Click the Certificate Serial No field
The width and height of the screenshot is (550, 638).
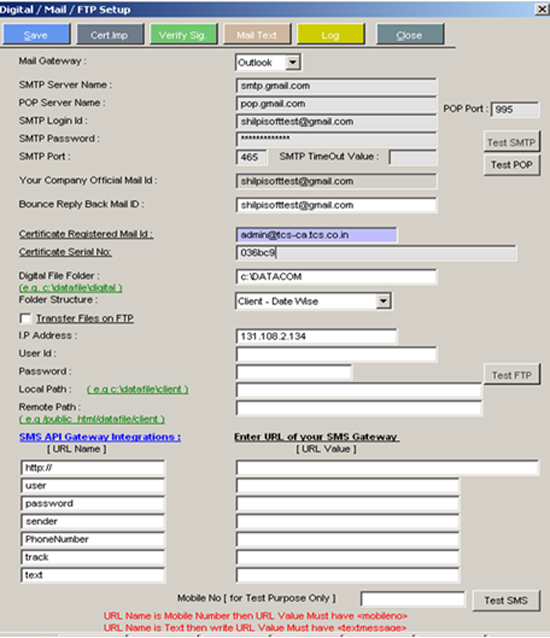(376, 253)
